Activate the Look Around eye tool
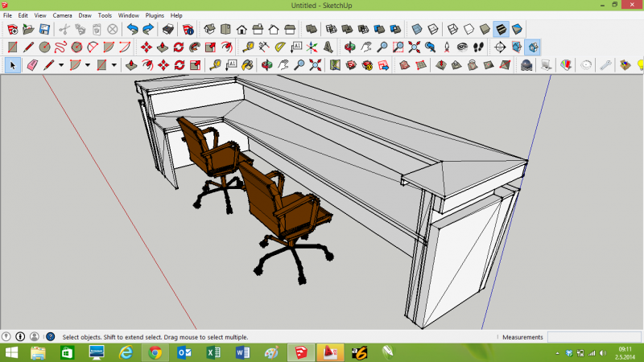This screenshot has width=644, height=362. (x=462, y=47)
